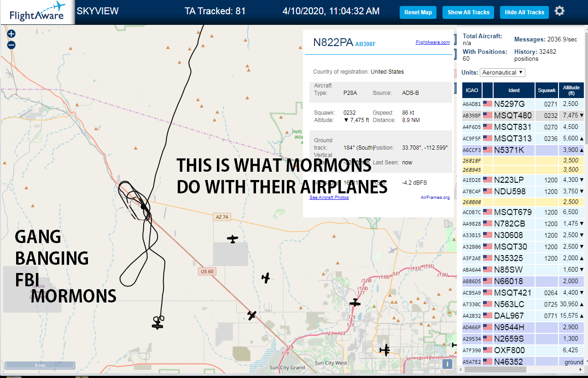The image size is (588, 378).
Task: Select the MSQT421 aircraft row
Action: pyautogui.click(x=523, y=293)
